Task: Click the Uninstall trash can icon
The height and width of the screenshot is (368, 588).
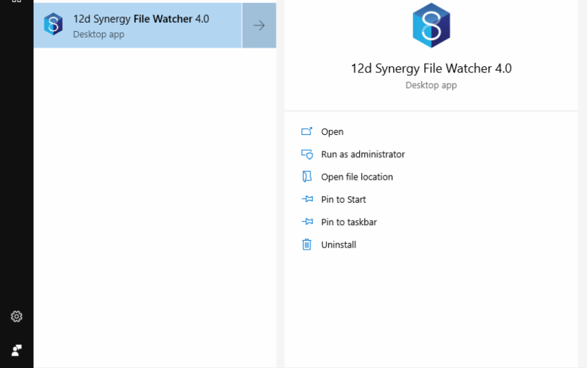Action: (307, 244)
